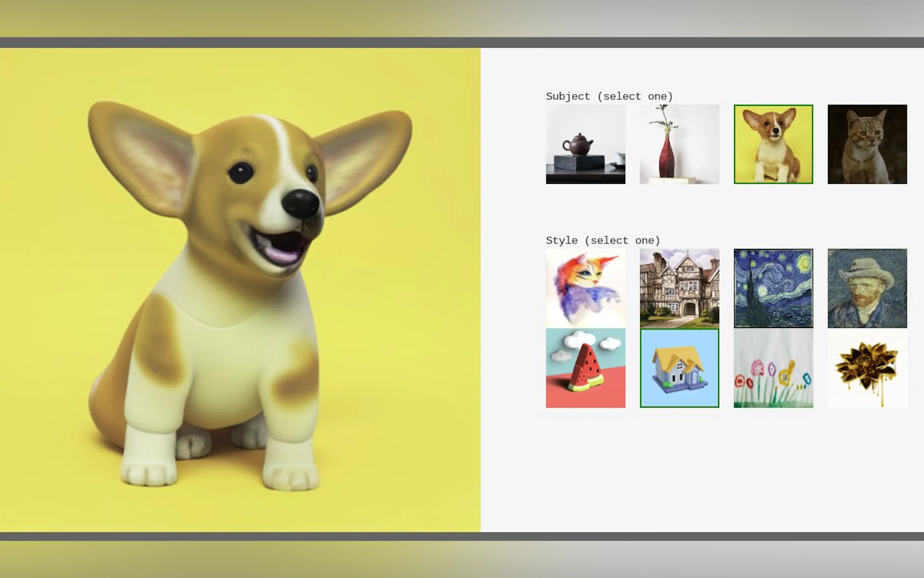Select the watercolor cat style

tap(585, 288)
